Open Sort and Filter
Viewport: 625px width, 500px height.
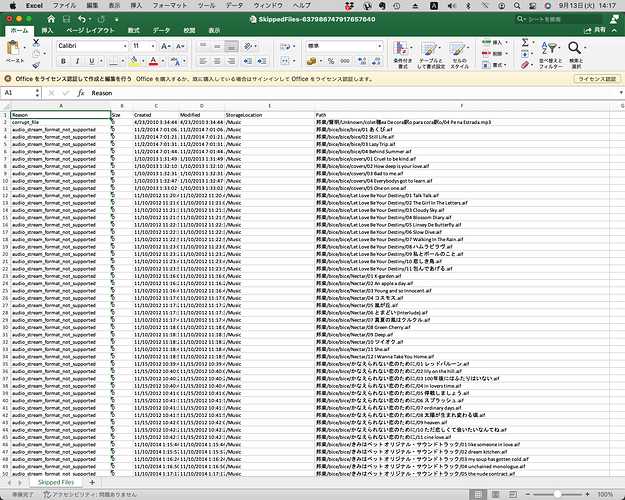550,54
